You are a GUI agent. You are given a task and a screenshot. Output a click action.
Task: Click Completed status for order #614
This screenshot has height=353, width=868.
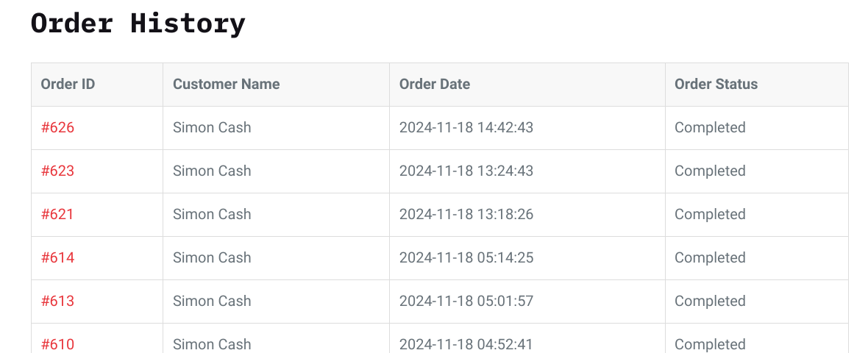[710, 257]
